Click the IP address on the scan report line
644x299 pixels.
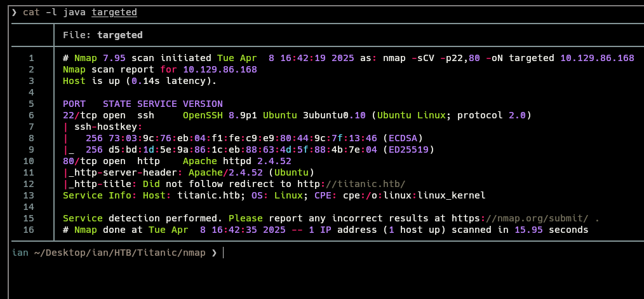coord(220,69)
